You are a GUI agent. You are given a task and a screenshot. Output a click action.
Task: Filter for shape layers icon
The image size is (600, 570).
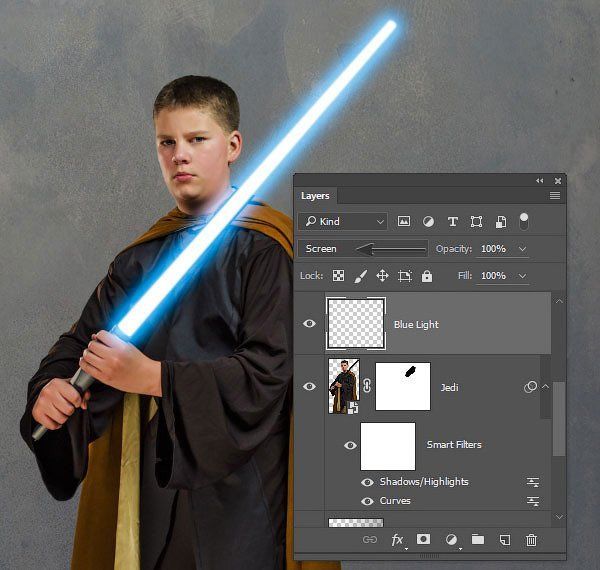[476, 221]
